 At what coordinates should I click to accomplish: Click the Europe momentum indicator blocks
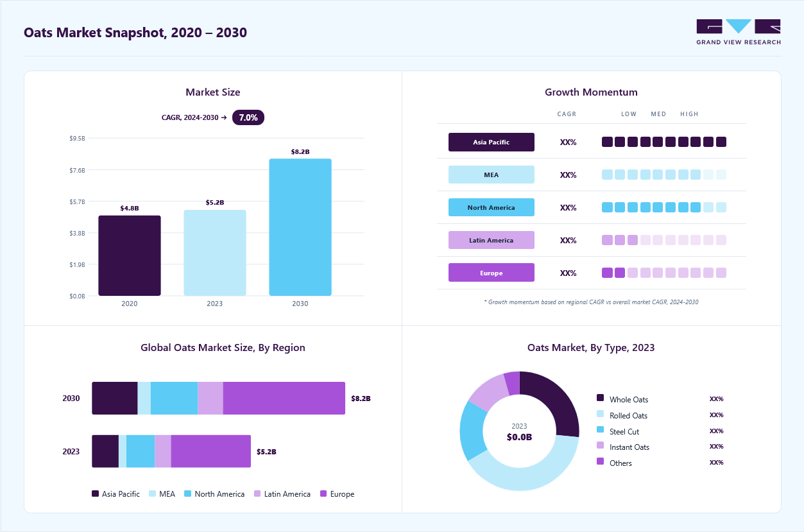664,273
